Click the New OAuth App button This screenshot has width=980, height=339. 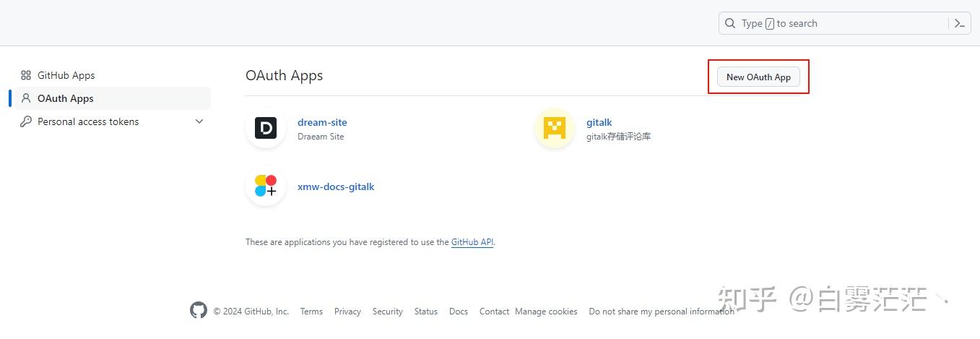click(758, 77)
